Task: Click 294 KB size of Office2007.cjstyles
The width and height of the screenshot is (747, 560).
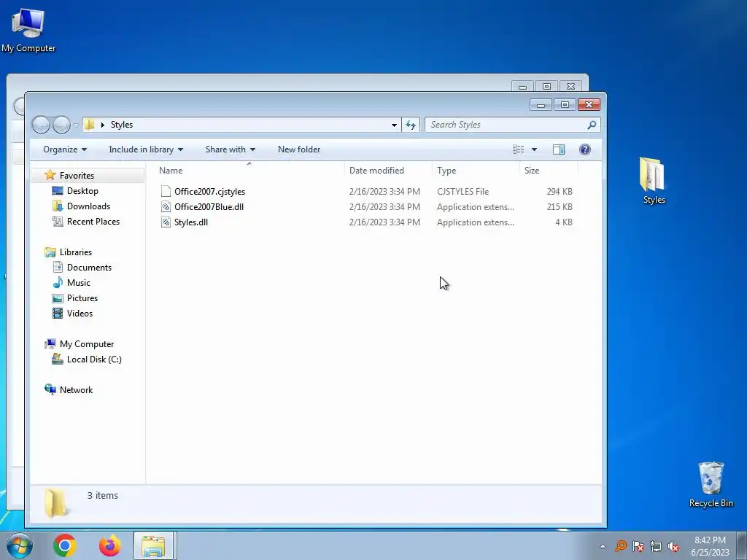Action: click(560, 192)
